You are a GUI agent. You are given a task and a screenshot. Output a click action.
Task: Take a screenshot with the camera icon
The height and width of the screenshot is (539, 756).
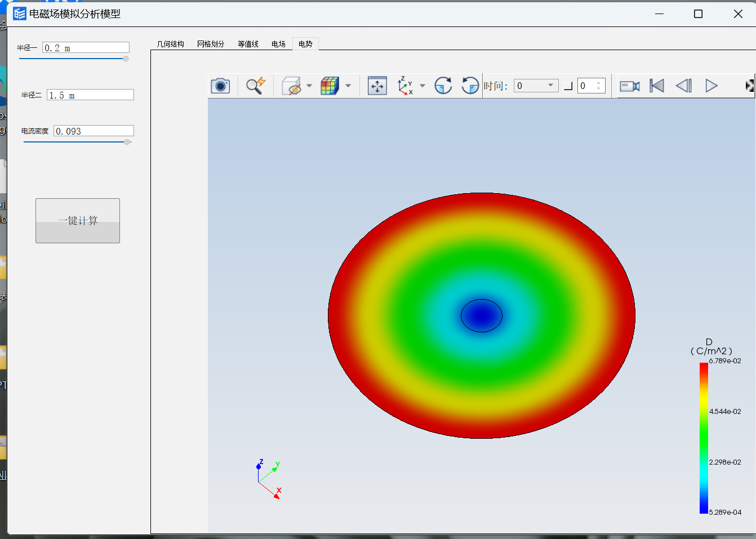tap(220, 86)
